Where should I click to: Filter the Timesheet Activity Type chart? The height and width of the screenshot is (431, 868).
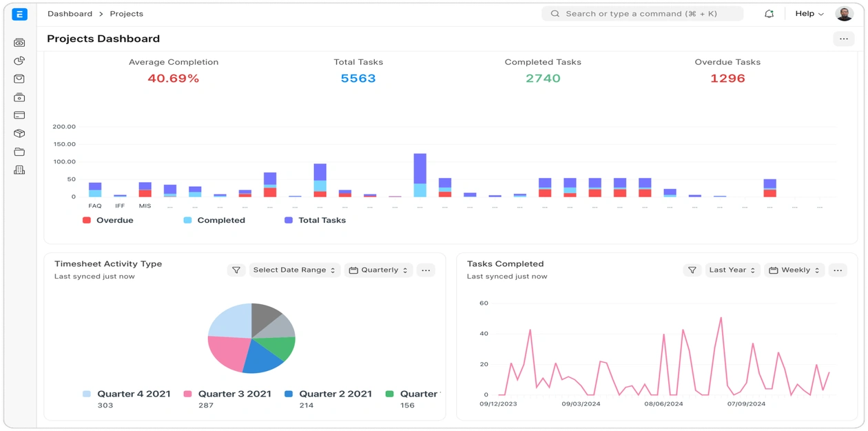point(236,270)
